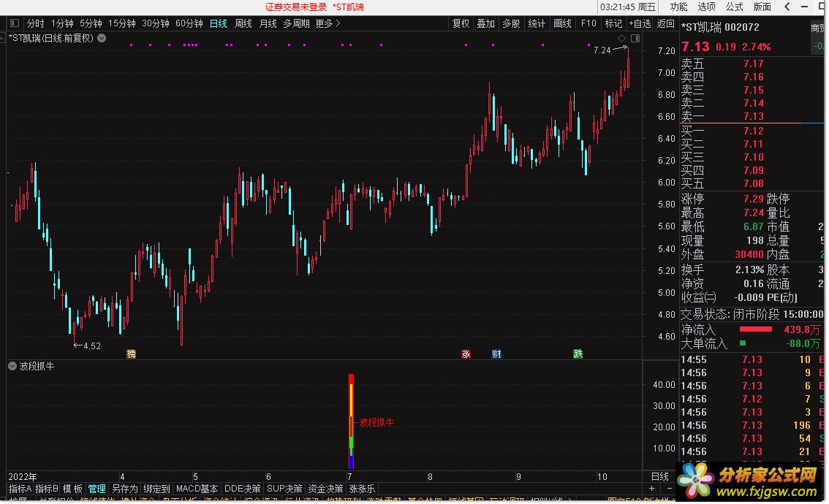This screenshot has height=504, width=829.
Task: Click the 复权 toolbar button
Action: pyautogui.click(x=461, y=23)
